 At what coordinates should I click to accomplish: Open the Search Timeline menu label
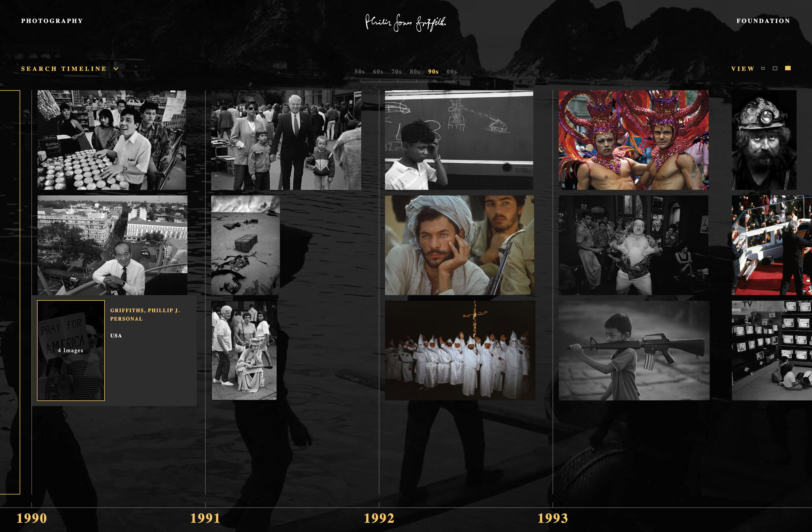tap(64, 69)
